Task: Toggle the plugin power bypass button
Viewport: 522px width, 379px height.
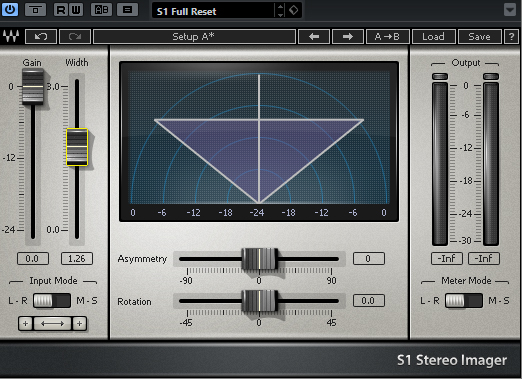Action: (x=10, y=10)
